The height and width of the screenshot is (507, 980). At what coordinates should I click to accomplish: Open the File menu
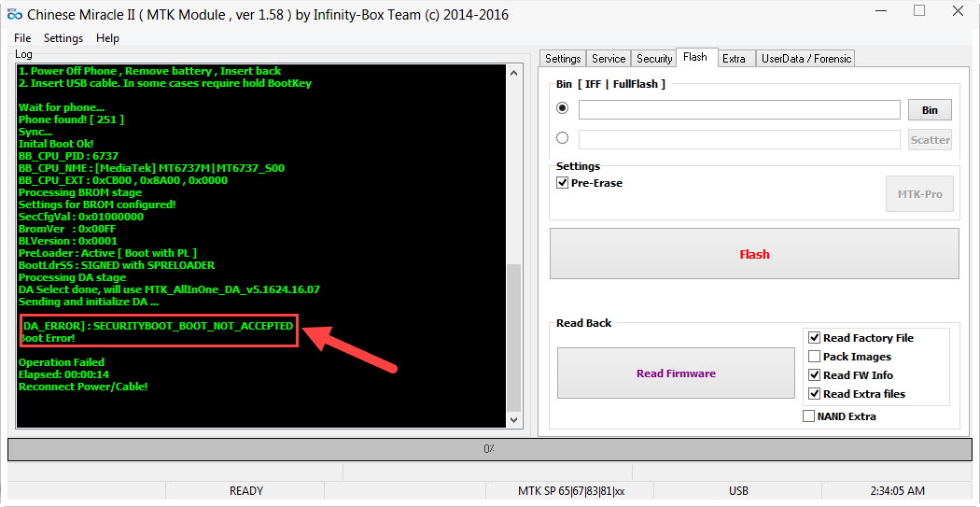tap(21, 38)
